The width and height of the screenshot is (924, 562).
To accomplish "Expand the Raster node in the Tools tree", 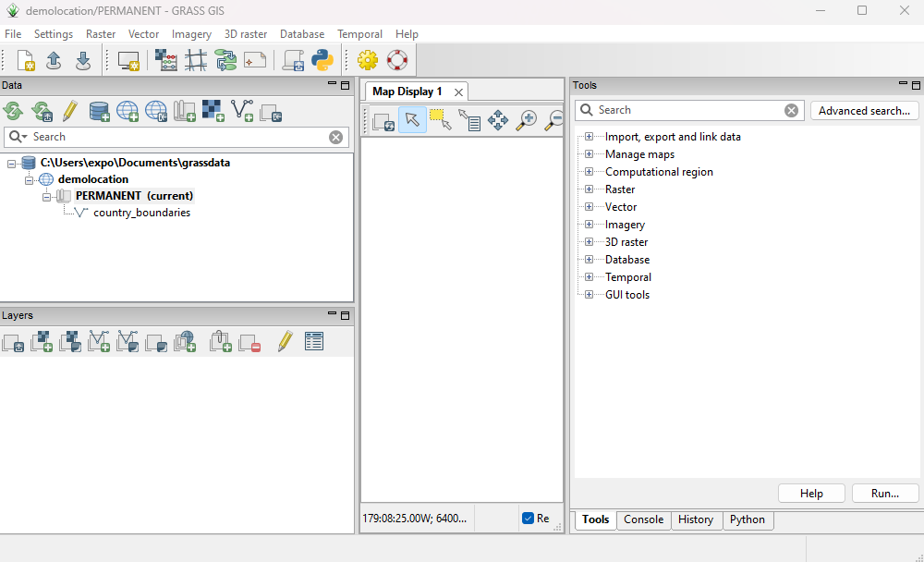I will (589, 189).
